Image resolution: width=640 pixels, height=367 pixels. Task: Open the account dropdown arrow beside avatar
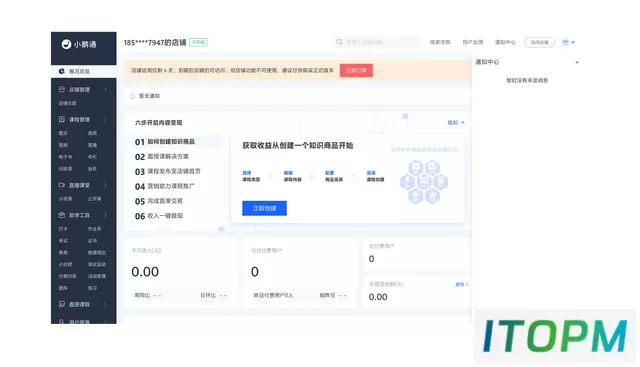[x=573, y=42]
